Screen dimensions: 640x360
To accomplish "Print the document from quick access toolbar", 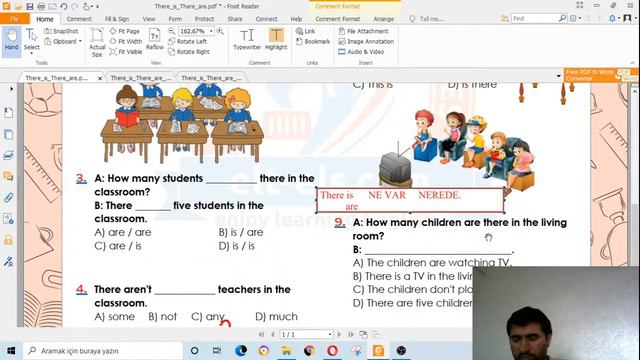I will pyautogui.click(x=41, y=7).
